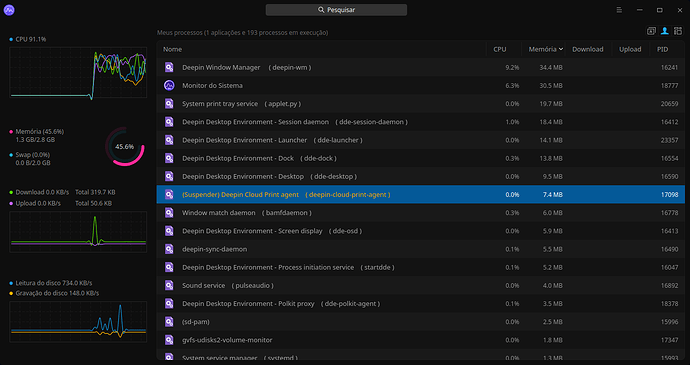Click the 45.6% memory ring gauge

pos(125,147)
